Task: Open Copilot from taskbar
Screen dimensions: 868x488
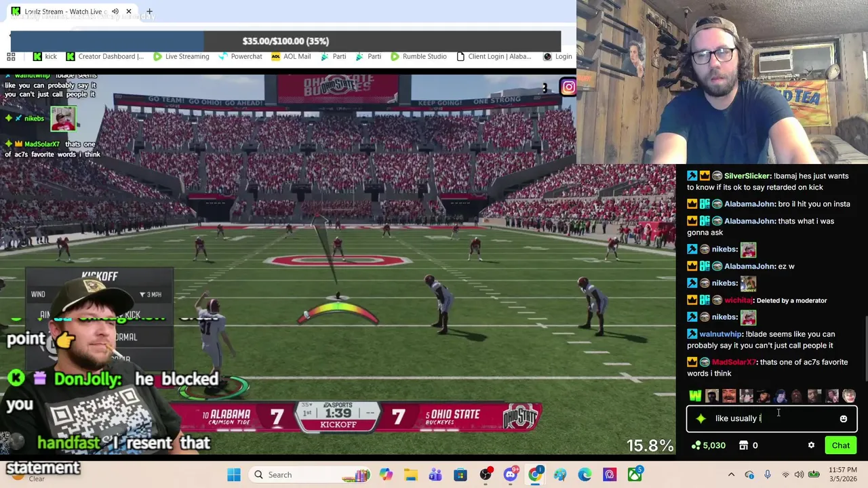Action: pyautogui.click(x=386, y=474)
